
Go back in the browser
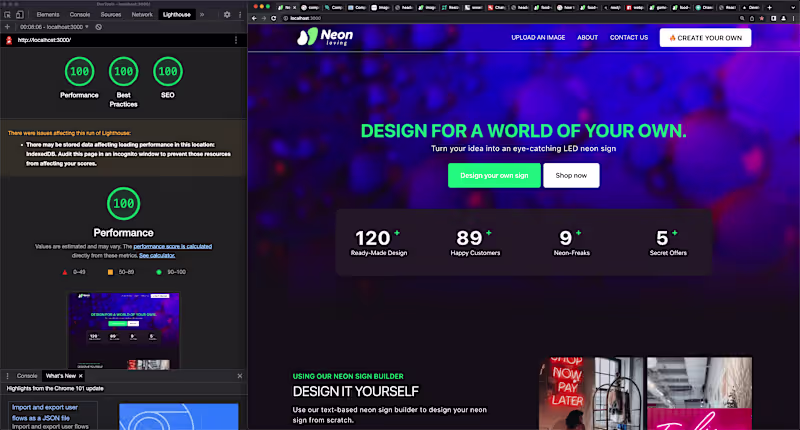tap(254, 18)
